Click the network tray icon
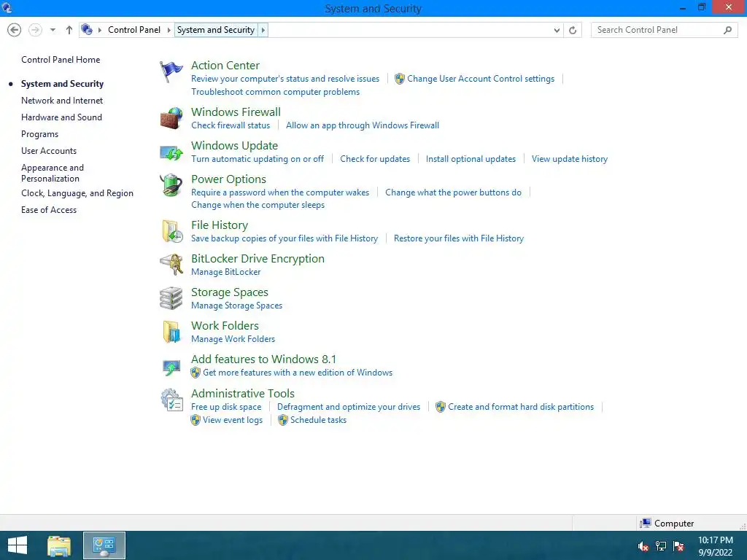747x560 pixels. (661, 546)
